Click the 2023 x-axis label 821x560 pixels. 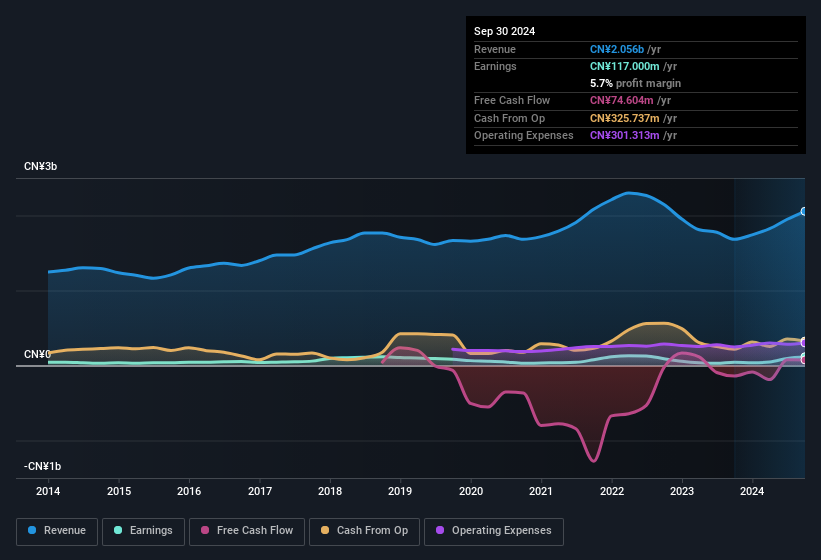pos(682,491)
